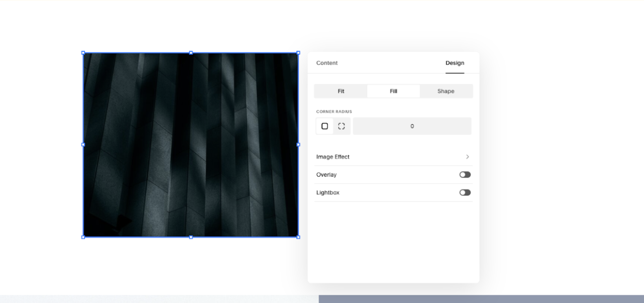Image resolution: width=644 pixels, height=303 pixels.
Task: Click the corner radius value field
Action: (x=412, y=126)
